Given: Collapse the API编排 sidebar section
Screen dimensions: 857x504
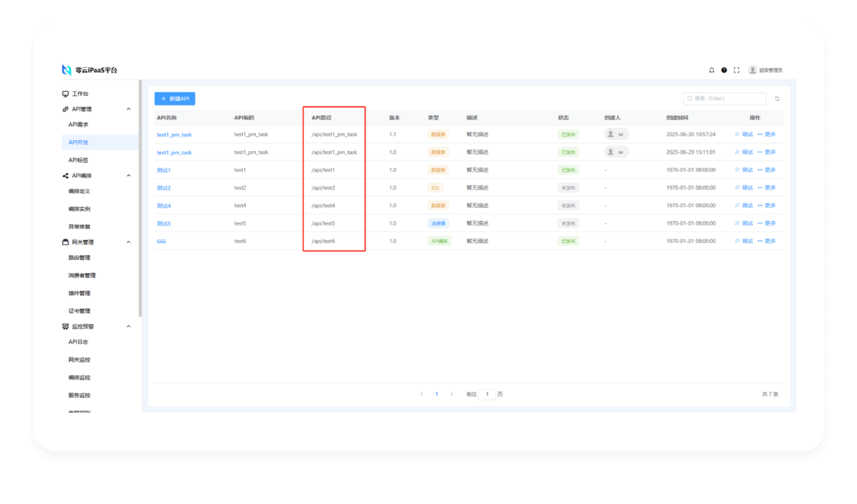Looking at the screenshot, I should (128, 175).
